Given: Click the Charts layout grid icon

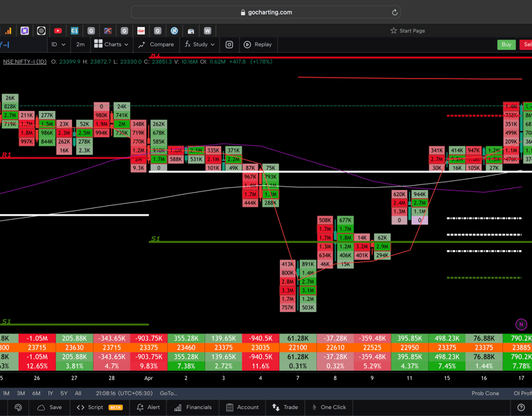Looking at the screenshot, I should click(x=98, y=44).
